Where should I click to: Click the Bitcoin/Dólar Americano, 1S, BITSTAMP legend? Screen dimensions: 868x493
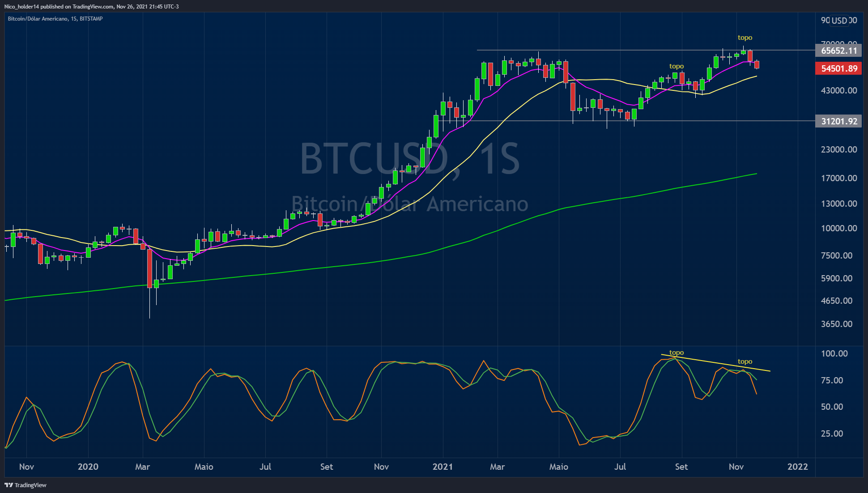[x=55, y=19]
